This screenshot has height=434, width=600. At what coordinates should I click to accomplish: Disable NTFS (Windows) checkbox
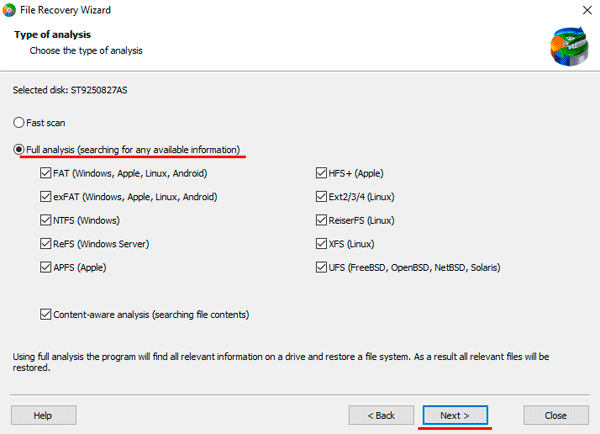click(46, 220)
